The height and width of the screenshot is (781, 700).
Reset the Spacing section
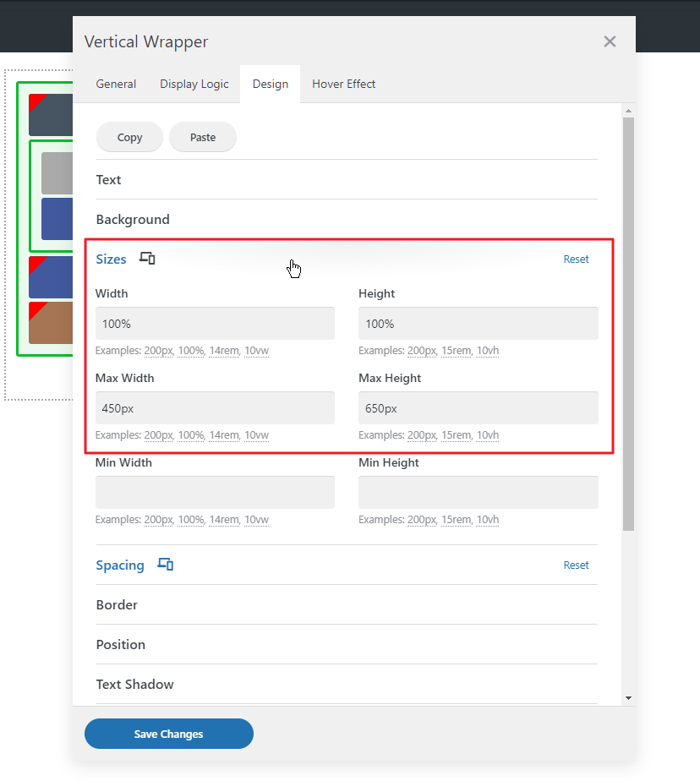coord(576,565)
